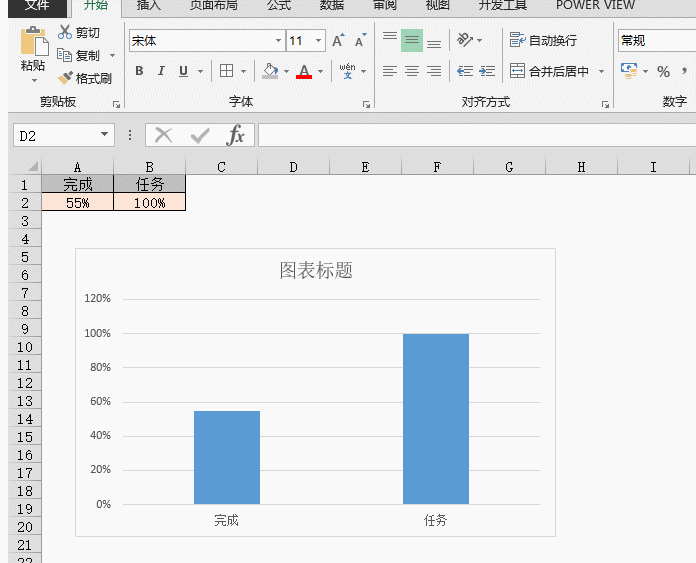Open the Name Box dropdown arrow
The width and height of the screenshot is (696, 563).
(x=104, y=135)
